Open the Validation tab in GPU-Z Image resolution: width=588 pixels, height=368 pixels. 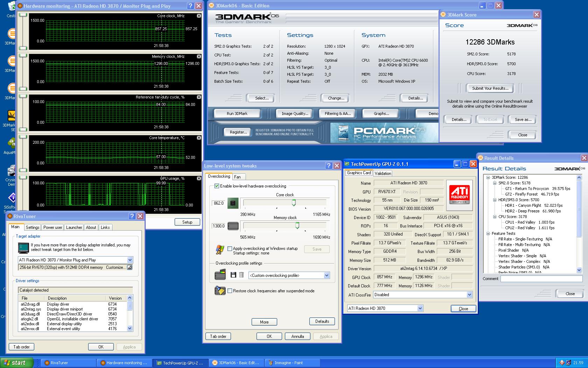383,173
